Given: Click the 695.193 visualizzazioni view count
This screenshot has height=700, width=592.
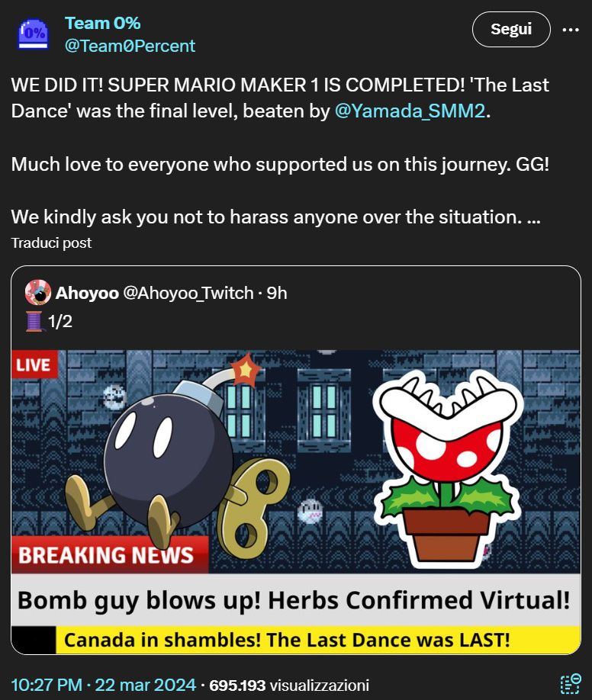Looking at the screenshot, I should (x=289, y=686).
